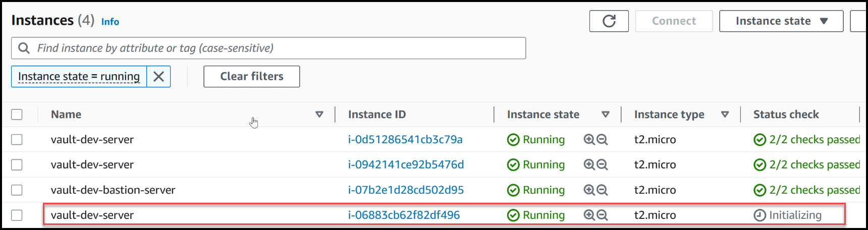Tick checkbox for the Initializing vault-dev-server
Image resolution: width=868 pixels, height=230 pixels.
pyautogui.click(x=17, y=215)
